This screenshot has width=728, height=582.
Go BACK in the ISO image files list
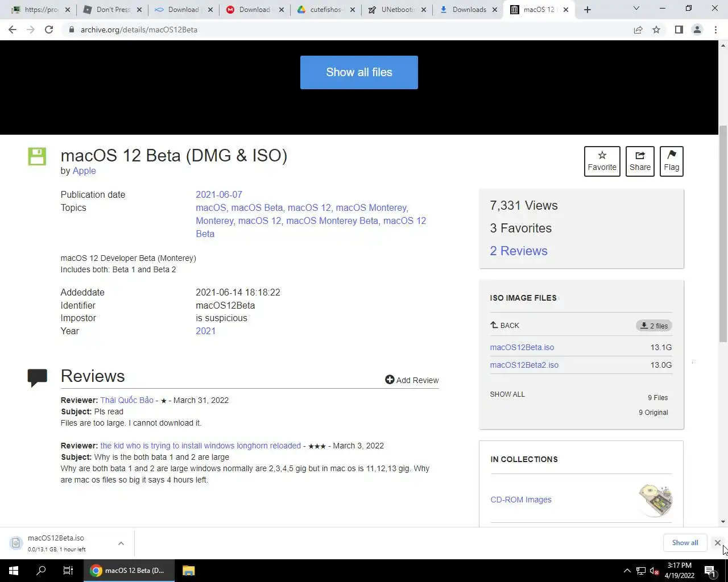(504, 326)
